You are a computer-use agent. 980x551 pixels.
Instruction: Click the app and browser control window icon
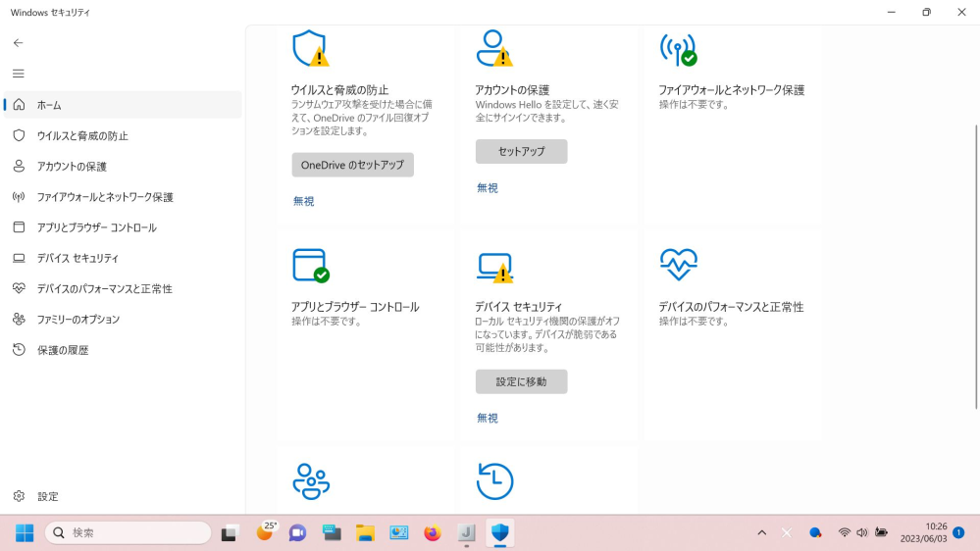[311, 266]
